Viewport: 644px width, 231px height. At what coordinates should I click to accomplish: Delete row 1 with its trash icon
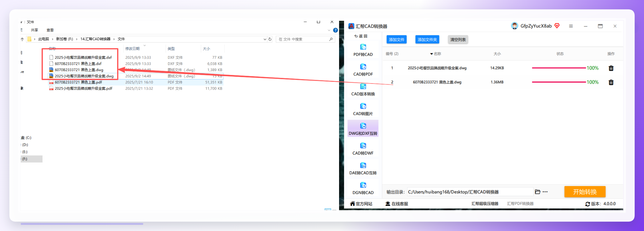coord(611,68)
